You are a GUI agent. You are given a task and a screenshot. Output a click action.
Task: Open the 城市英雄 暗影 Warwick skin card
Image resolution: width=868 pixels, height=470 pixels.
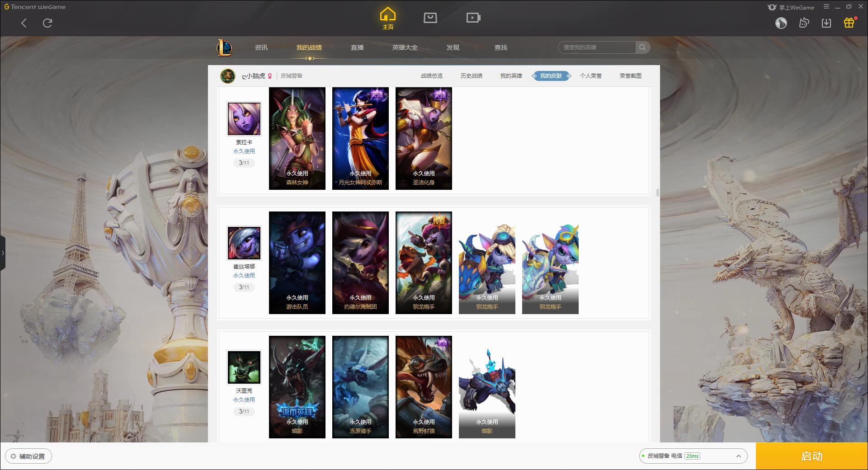click(x=297, y=387)
